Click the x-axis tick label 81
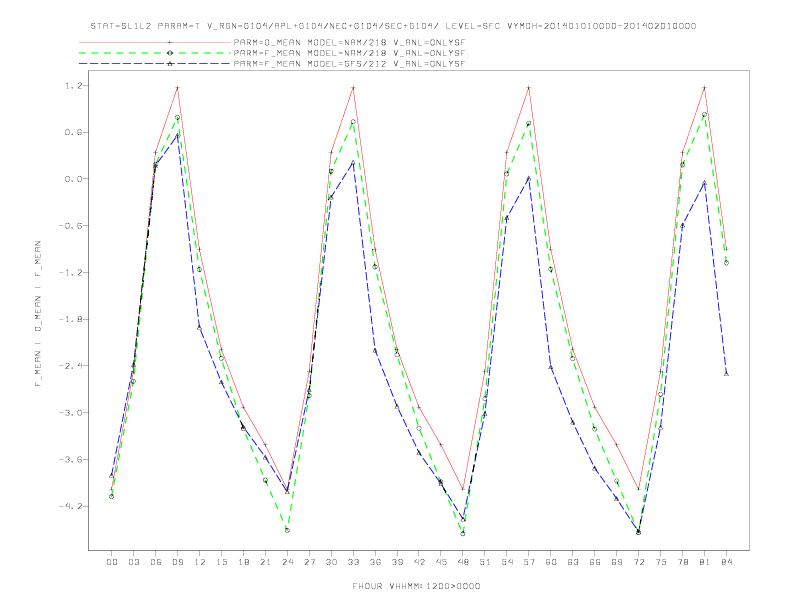Viewport: 792px width, 612px height. point(705,562)
